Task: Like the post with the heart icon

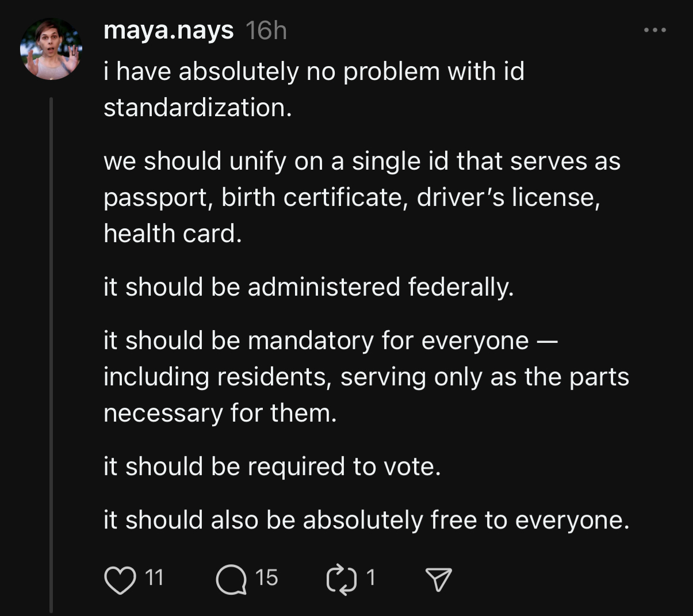Action: click(x=119, y=579)
